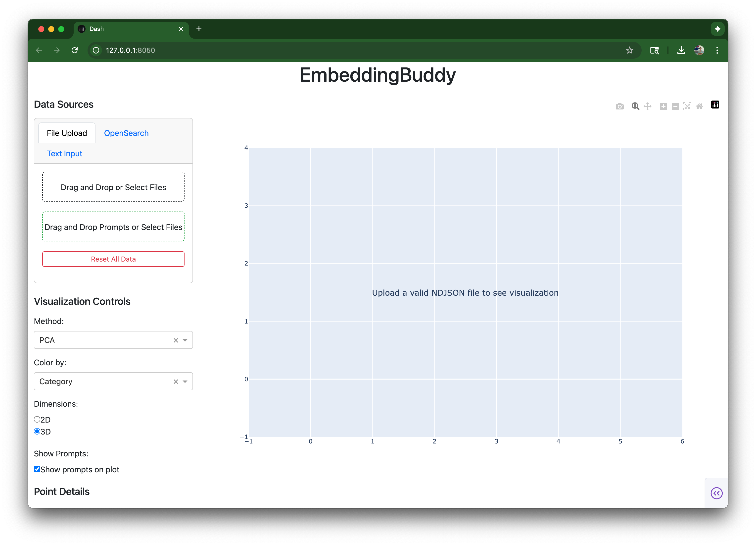This screenshot has width=756, height=545.
Task: Select the Pan tool in modebar
Action: [647, 107]
